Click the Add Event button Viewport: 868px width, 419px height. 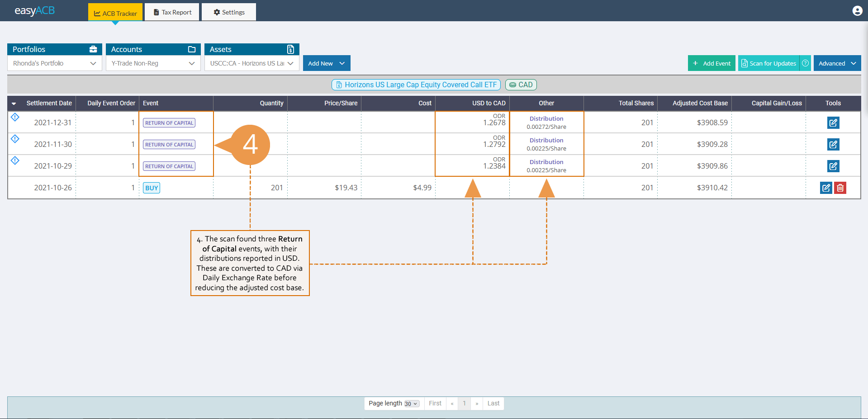711,63
